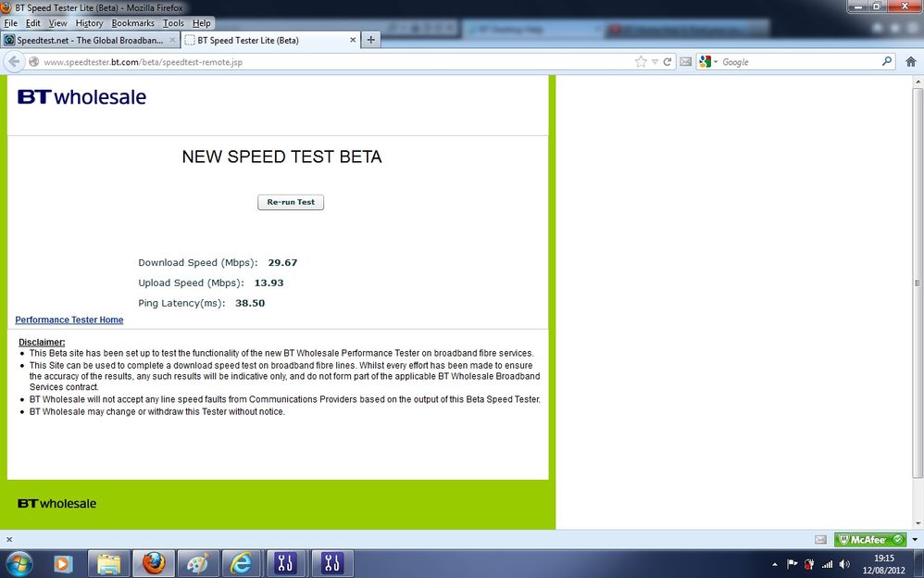
Task: Launch Windows Media Player from the taskbar
Action: 62,564
